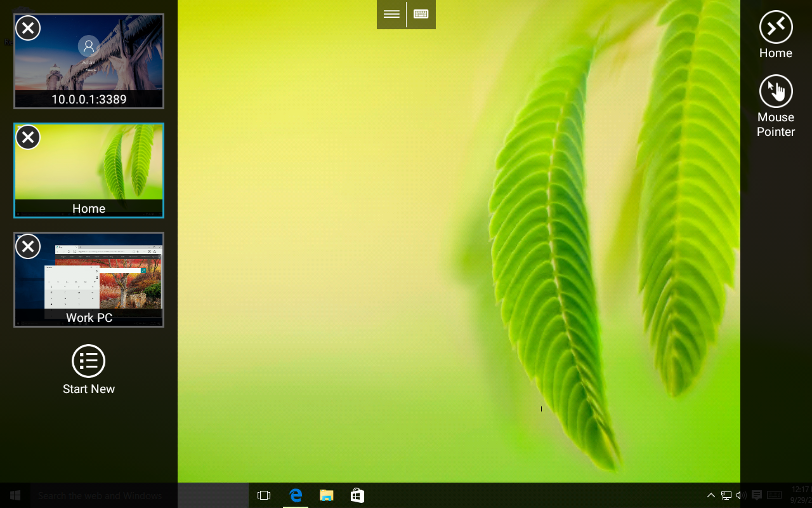Show the on-screen keyboard from the connection bar
The height and width of the screenshot is (508, 812).
[x=421, y=14]
